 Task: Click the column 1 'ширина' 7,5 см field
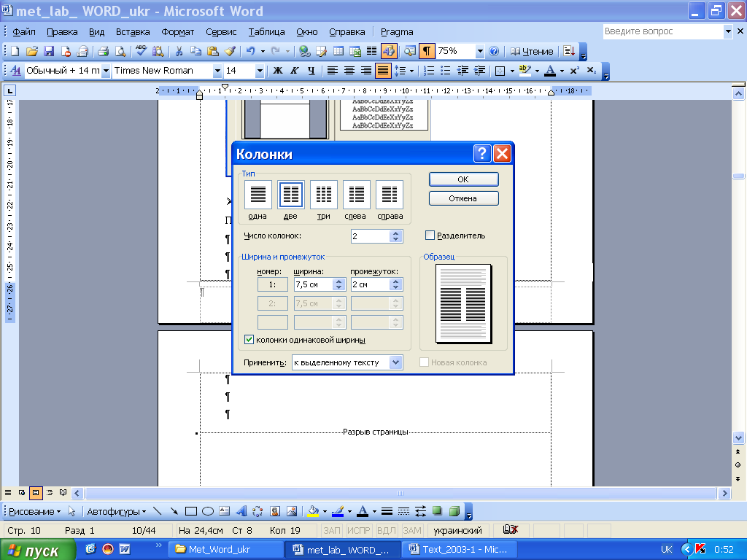[x=314, y=284]
